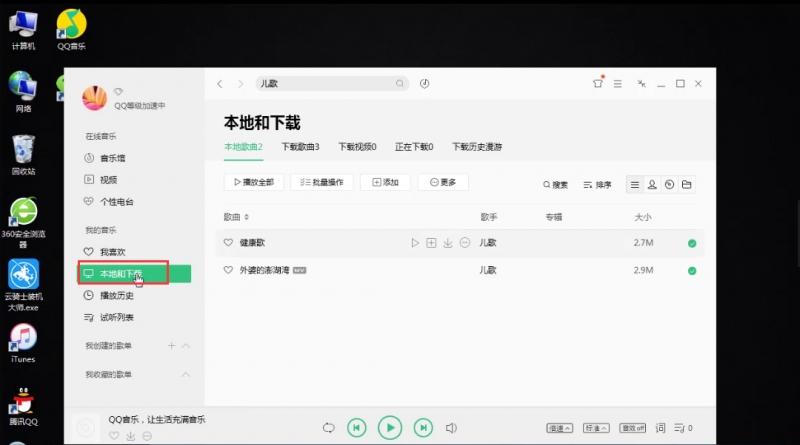The image size is (800, 445).
Task: Like the song 外婆的澎湖湾 with heart
Action: point(228,270)
